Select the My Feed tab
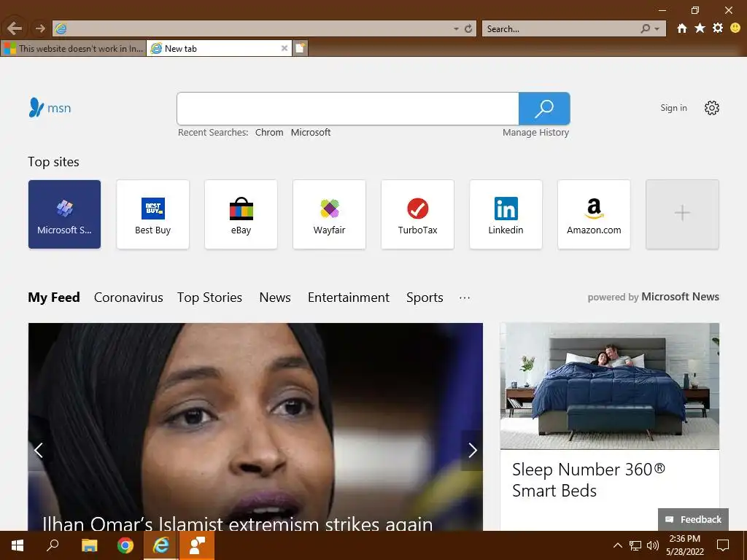747x560 pixels. [54, 297]
